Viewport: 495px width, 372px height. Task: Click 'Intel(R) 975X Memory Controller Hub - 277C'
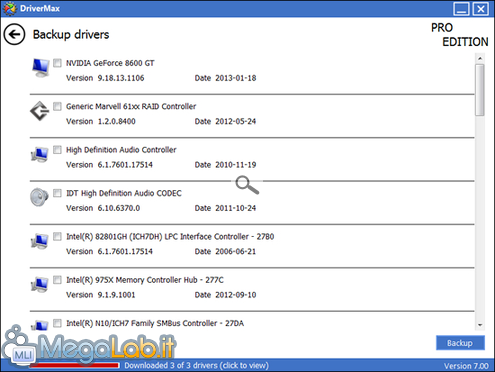[x=145, y=280]
